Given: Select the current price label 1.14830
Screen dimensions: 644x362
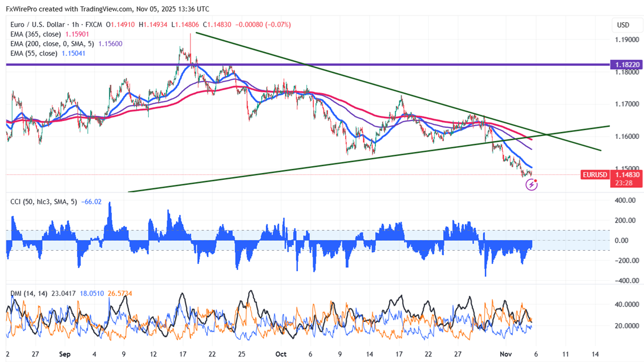Looking at the screenshot, I should click(626, 175).
